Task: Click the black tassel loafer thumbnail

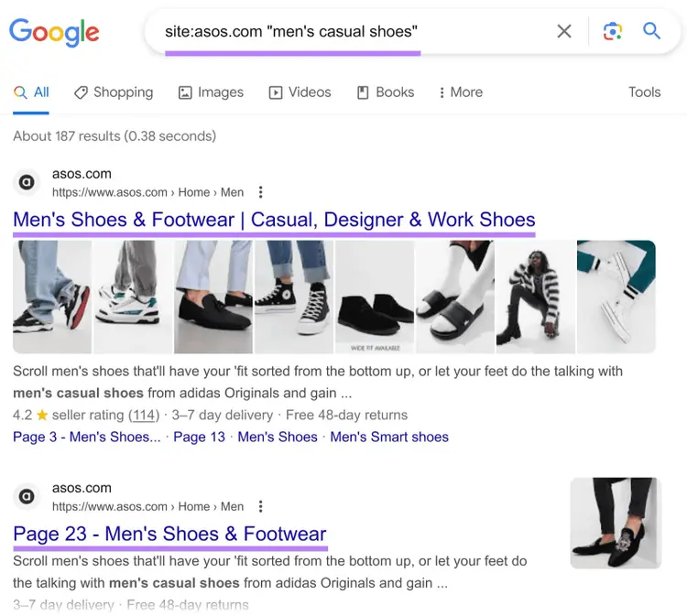Action: (213, 297)
